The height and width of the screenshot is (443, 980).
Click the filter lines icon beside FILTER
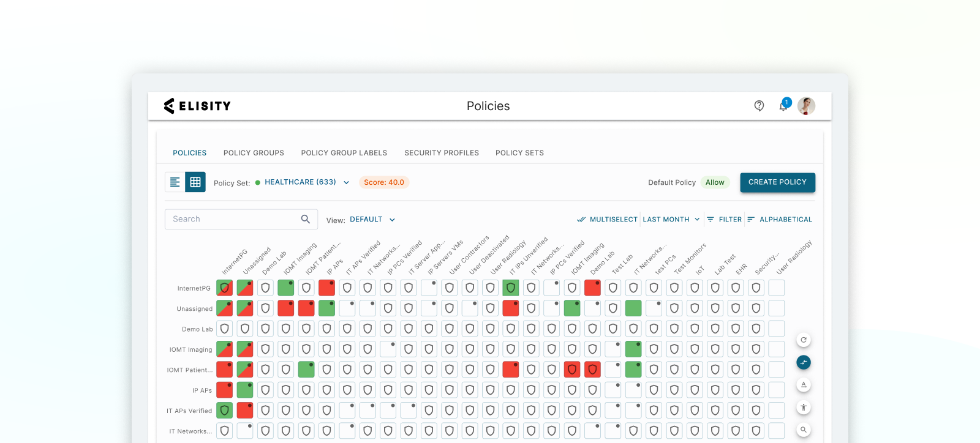coord(710,219)
